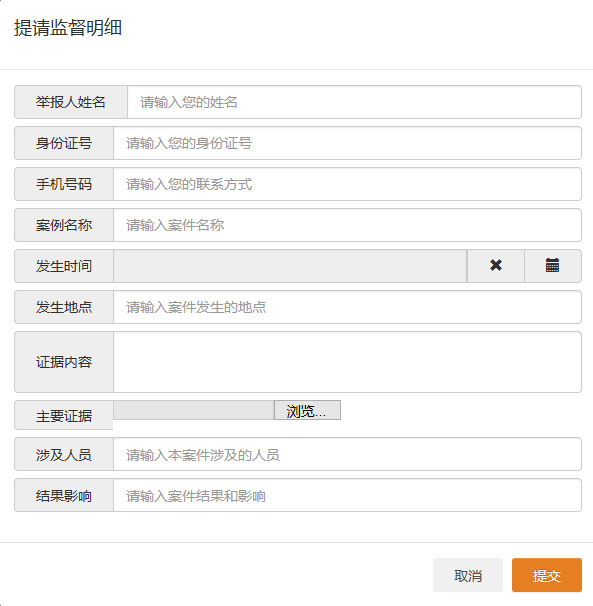The width and height of the screenshot is (593, 606).
Task: Focus the 发生地点 location field
Action: point(348,307)
